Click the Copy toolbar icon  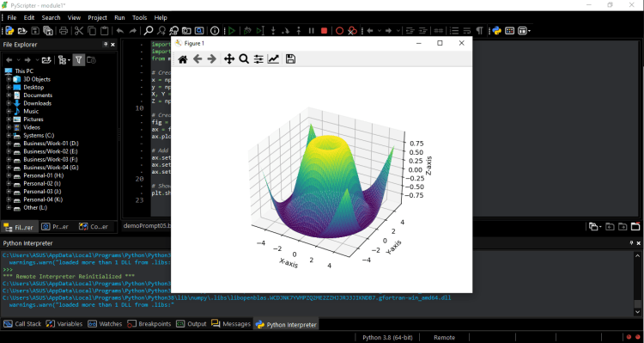tap(92, 30)
